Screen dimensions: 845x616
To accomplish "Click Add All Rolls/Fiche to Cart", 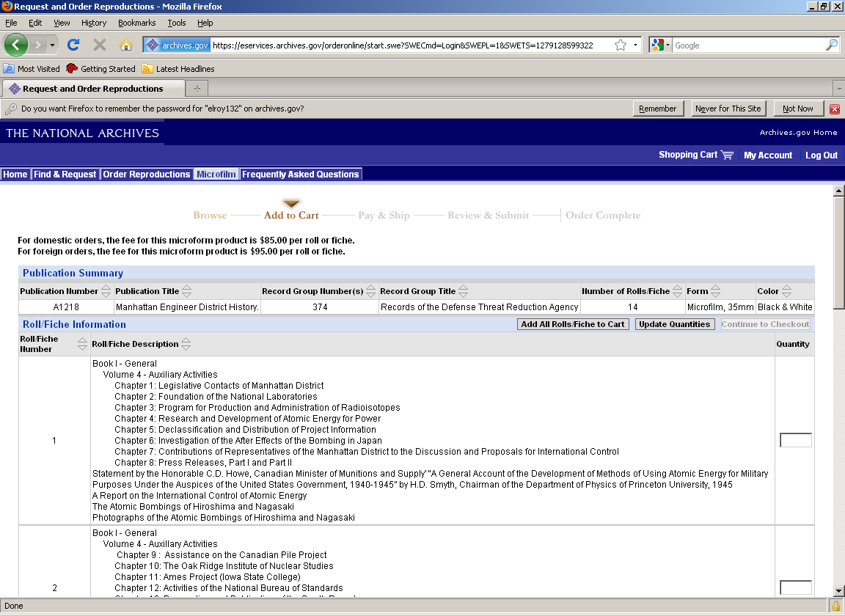I will pos(573,324).
